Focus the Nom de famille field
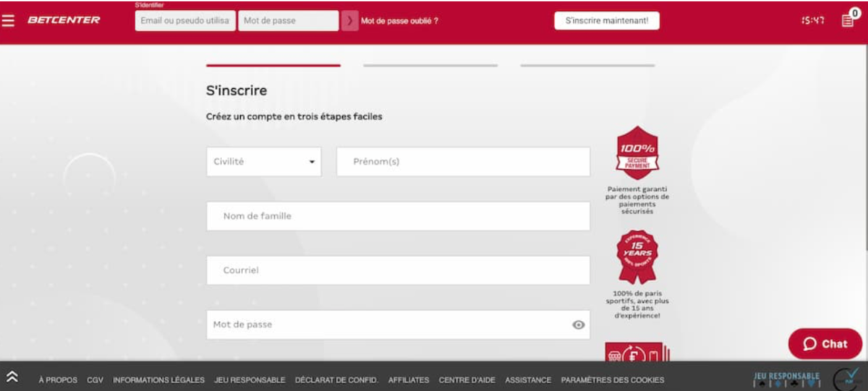The height and width of the screenshot is (391, 868). coord(398,216)
